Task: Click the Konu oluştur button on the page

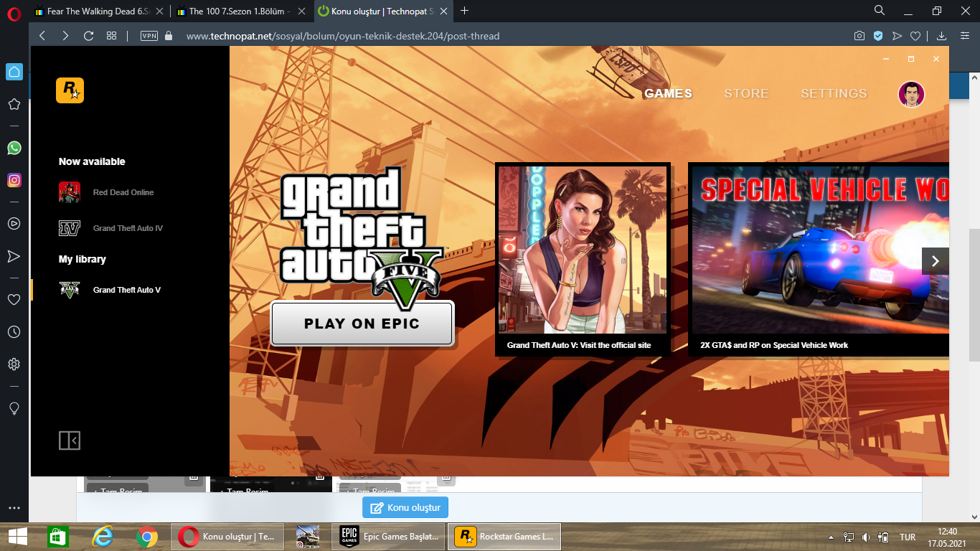Action: pyautogui.click(x=405, y=507)
